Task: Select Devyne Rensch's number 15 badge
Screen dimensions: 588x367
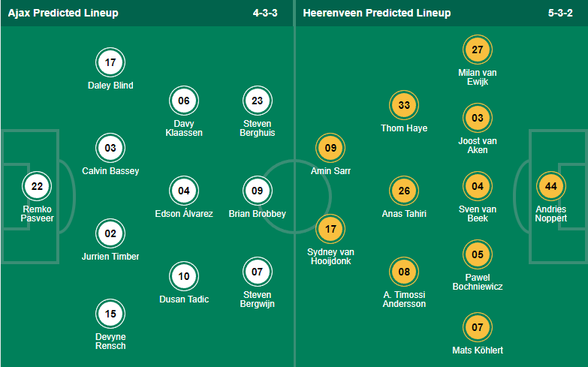Action: pos(110,314)
